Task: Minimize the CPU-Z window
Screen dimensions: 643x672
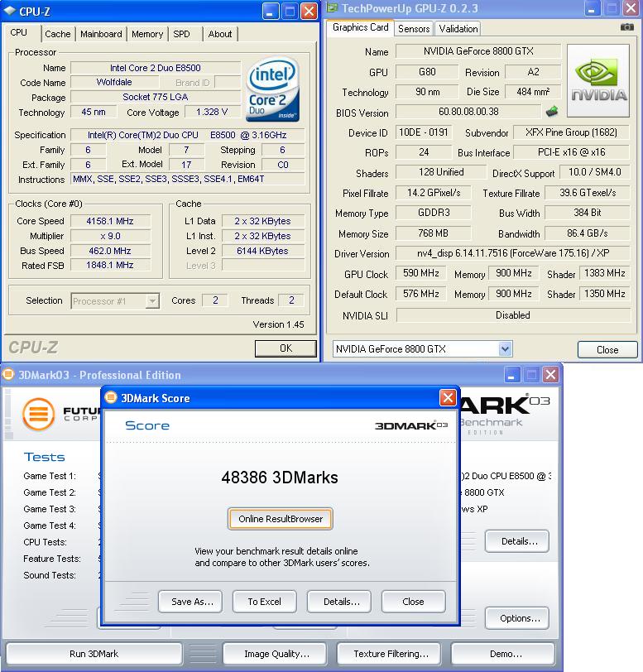Action: 270,11
